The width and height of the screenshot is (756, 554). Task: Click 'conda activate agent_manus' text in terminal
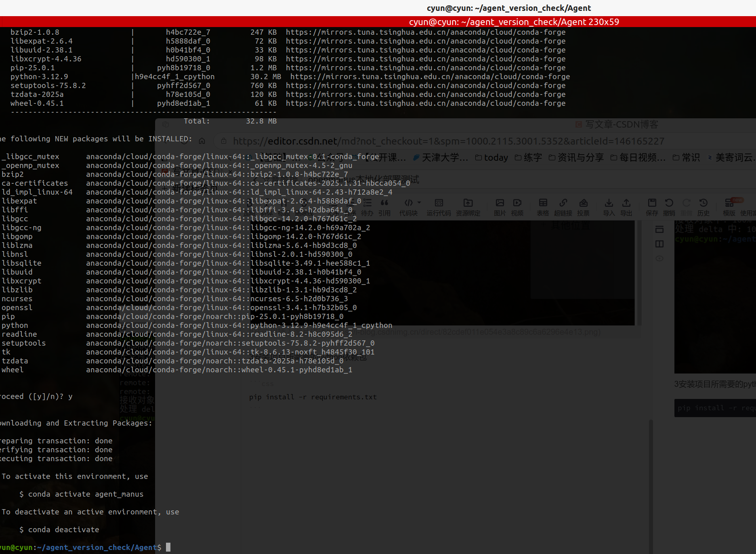[x=86, y=494]
